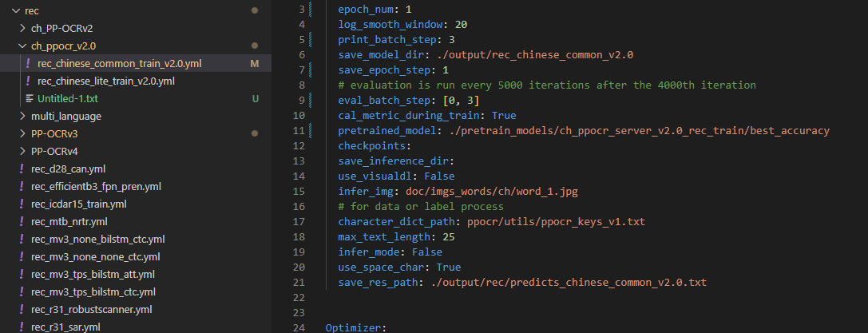Select rec_mtb_nrtr.yml in the explorer
This screenshot has height=333, width=868.
click(69, 221)
